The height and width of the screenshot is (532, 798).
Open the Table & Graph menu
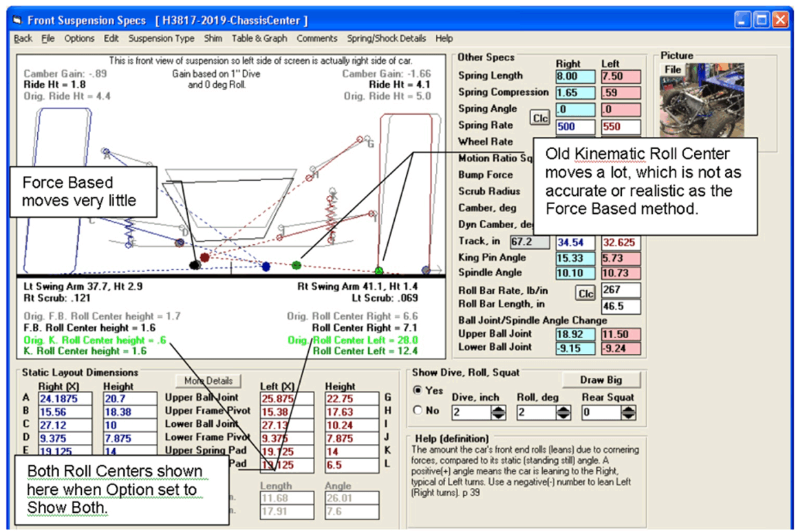pos(259,38)
